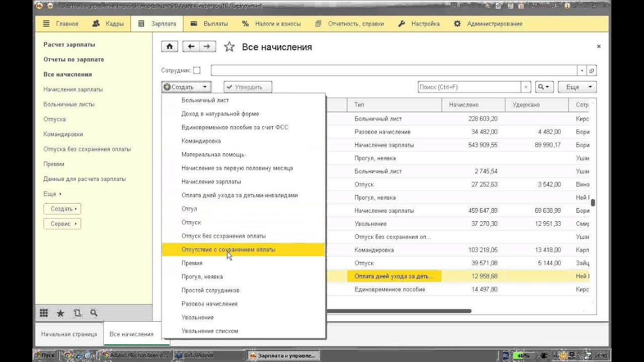Open the Еще dropdown button at the top right
Screen dimensions: 644x362
pyautogui.click(x=577, y=87)
